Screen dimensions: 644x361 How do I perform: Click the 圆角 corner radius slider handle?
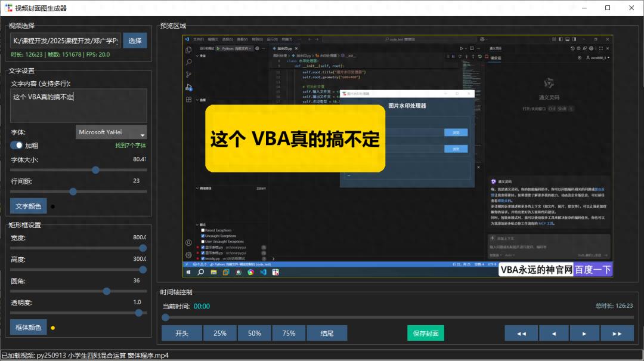tap(106, 291)
